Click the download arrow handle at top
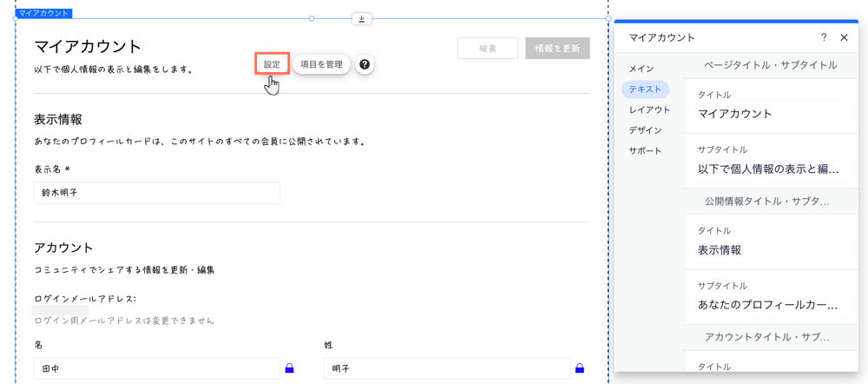This screenshot has width=868, height=384. (361, 19)
